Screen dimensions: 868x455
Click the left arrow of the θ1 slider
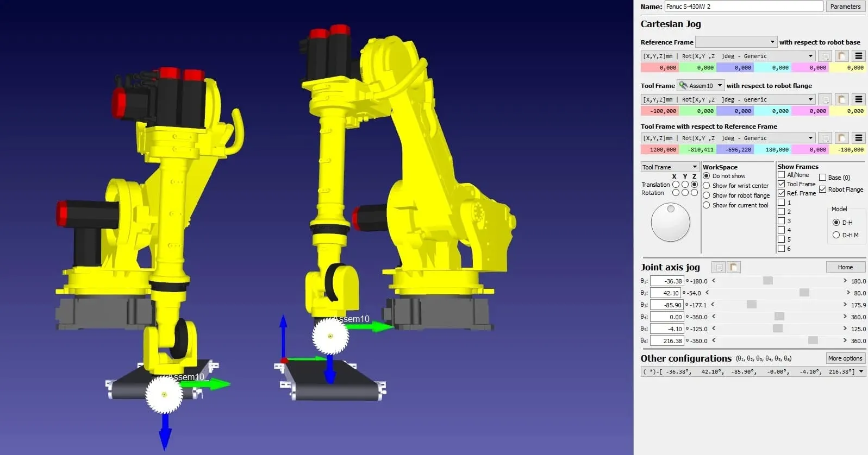714,281
